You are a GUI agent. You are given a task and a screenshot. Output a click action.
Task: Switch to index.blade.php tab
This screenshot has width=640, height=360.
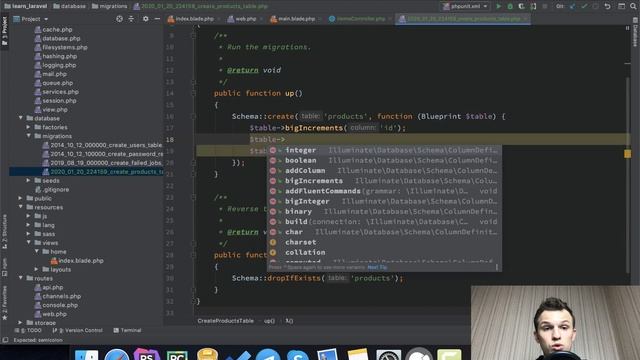click(x=193, y=19)
